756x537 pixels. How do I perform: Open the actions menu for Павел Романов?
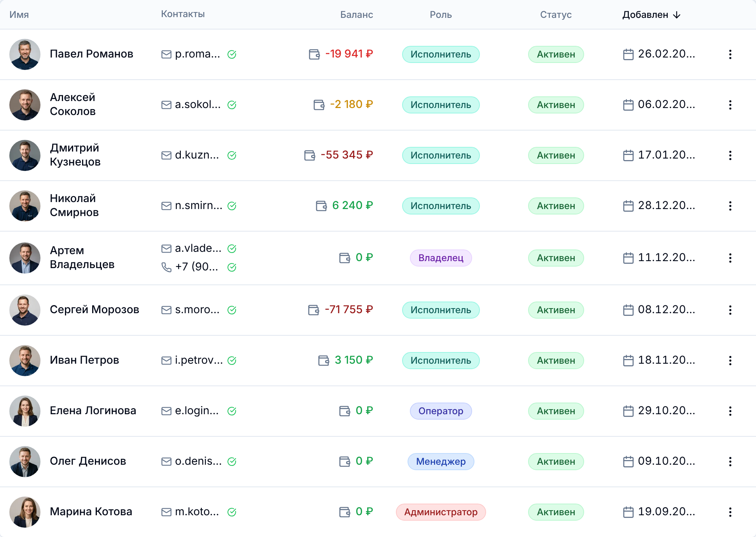[730, 54]
